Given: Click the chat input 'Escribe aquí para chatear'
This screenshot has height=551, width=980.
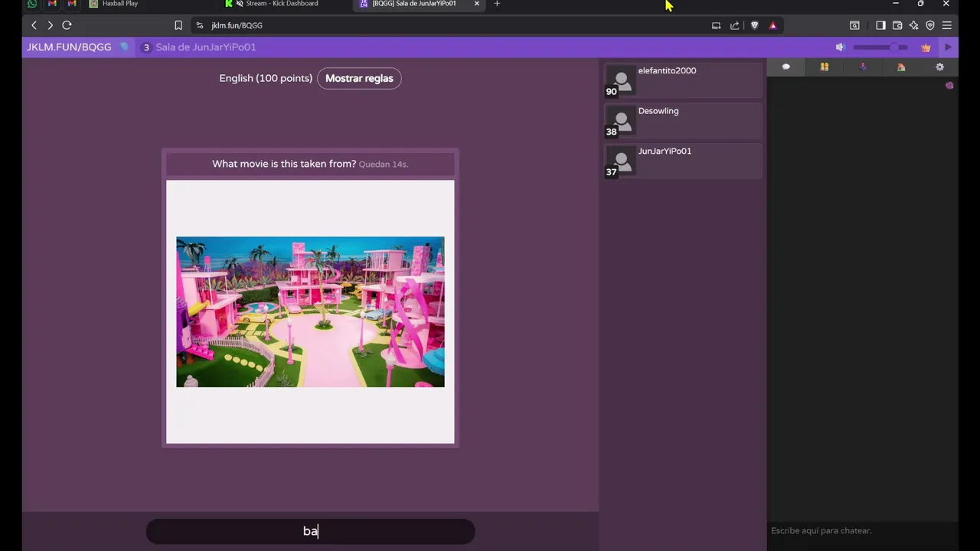Looking at the screenshot, I should coord(863,530).
